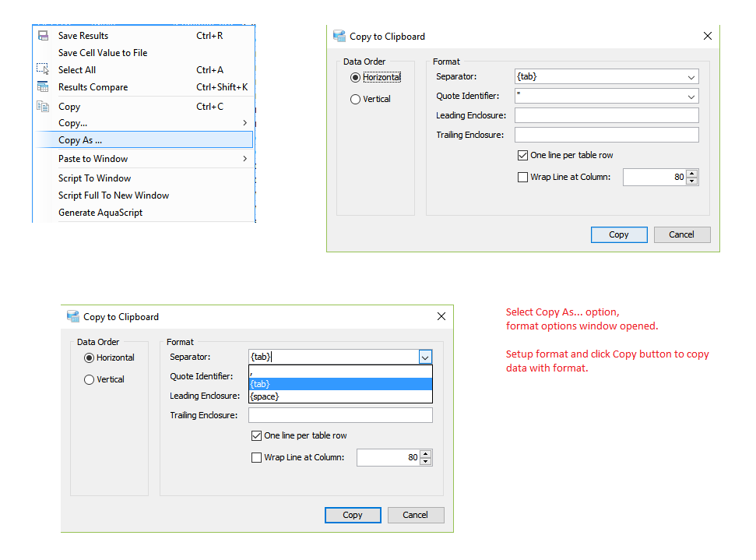The width and height of the screenshot is (756, 560).
Task: Click the bottom Copy to Clipboard title icon
Action: pyautogui.click(x=73, y=316)
